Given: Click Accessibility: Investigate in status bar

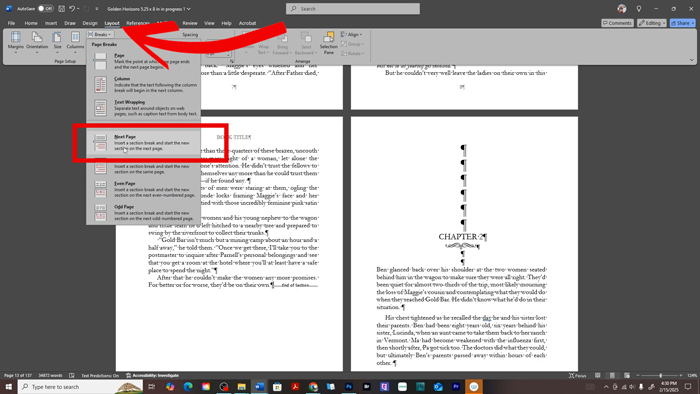Looking at the screenshot, I should click(x=152, y=376).
